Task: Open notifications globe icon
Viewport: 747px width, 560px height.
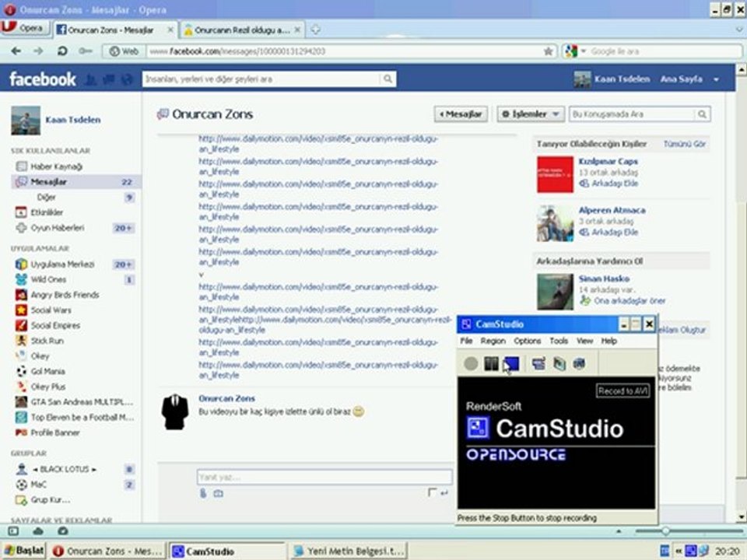Action: click(127, 79)
